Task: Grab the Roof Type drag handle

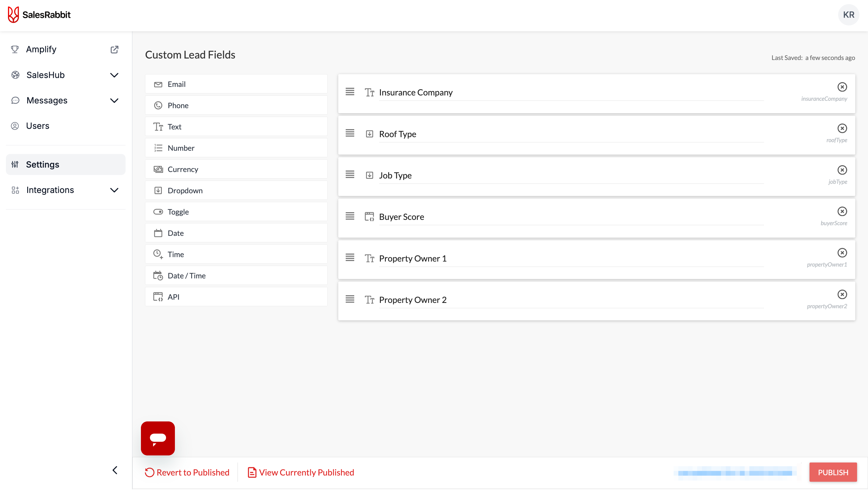Action: click(350, 133)
